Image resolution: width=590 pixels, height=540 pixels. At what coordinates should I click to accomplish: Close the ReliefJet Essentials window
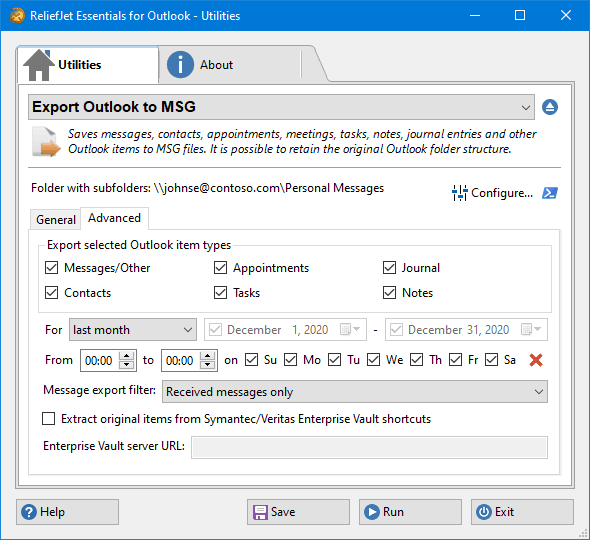[566, 15]
